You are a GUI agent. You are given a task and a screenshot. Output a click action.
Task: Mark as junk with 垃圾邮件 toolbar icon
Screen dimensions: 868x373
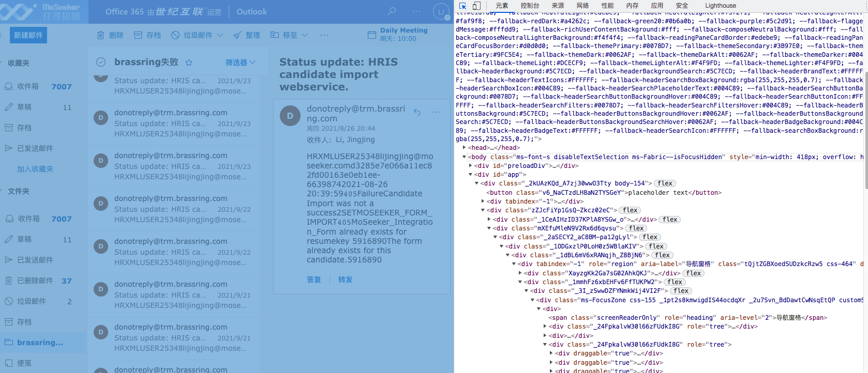click(175, 35)
